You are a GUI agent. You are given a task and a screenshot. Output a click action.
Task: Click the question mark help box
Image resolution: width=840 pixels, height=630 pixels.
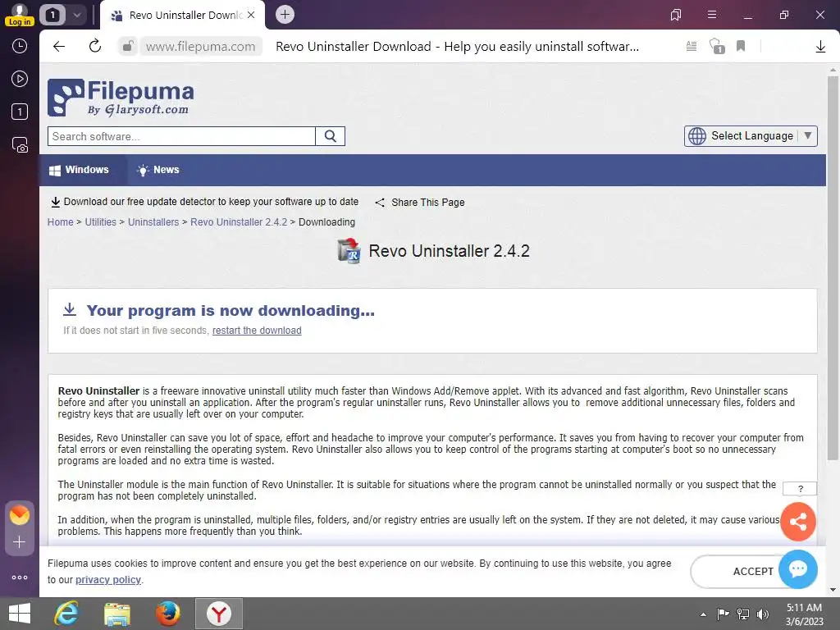click(x=800, y=489)
